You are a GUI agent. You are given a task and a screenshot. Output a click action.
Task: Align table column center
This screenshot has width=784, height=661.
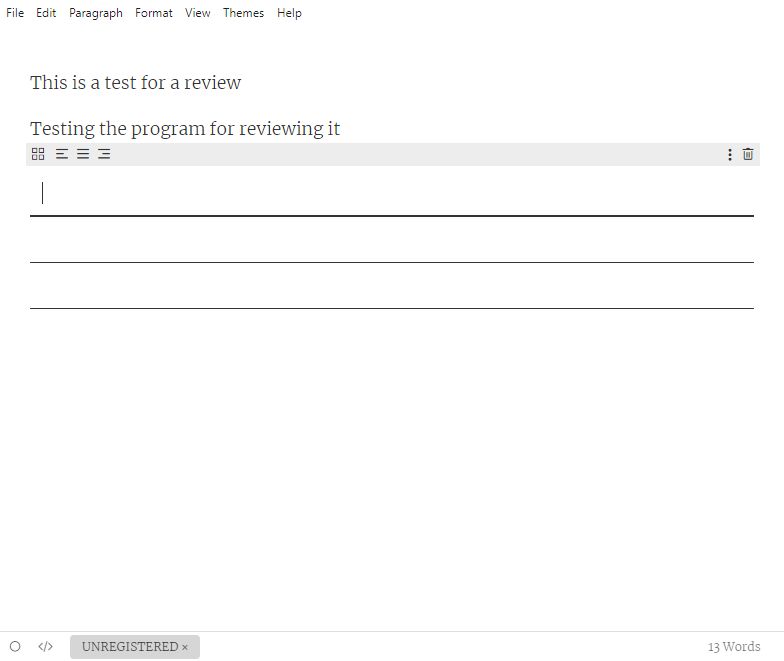83,154
